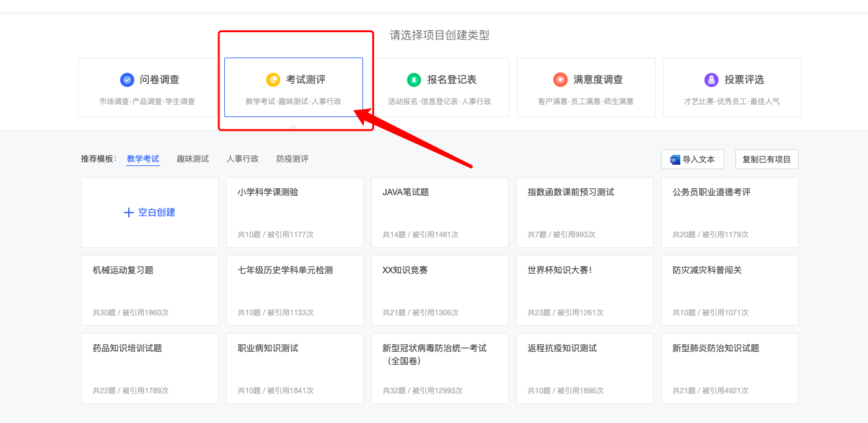Click the 共30题 / 被引用1860次 text
Screen dimensions: 868x423
(x=131, y=313)
